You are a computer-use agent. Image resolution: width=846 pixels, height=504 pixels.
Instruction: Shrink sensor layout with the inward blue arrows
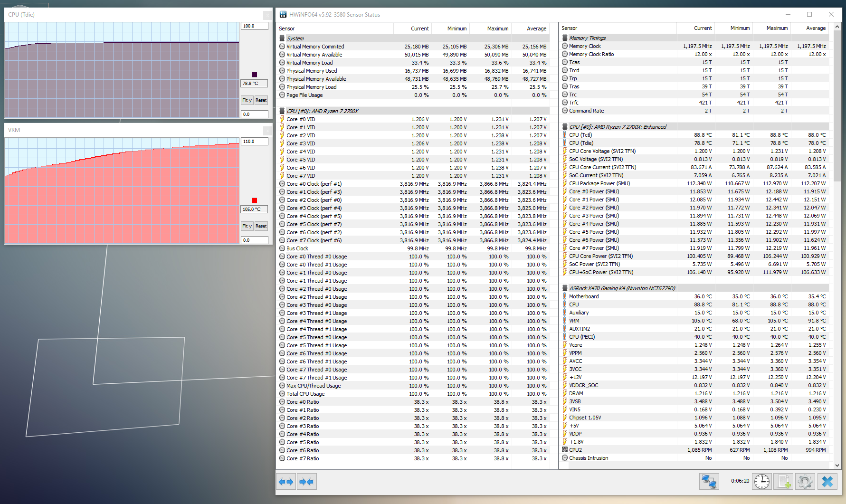point(306,482)
